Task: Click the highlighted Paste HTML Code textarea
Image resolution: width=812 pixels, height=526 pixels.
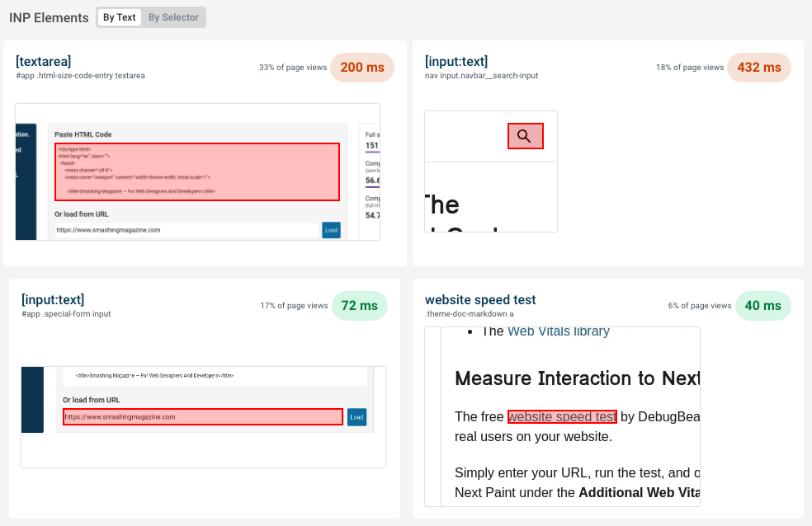Action: click(197, 171)
